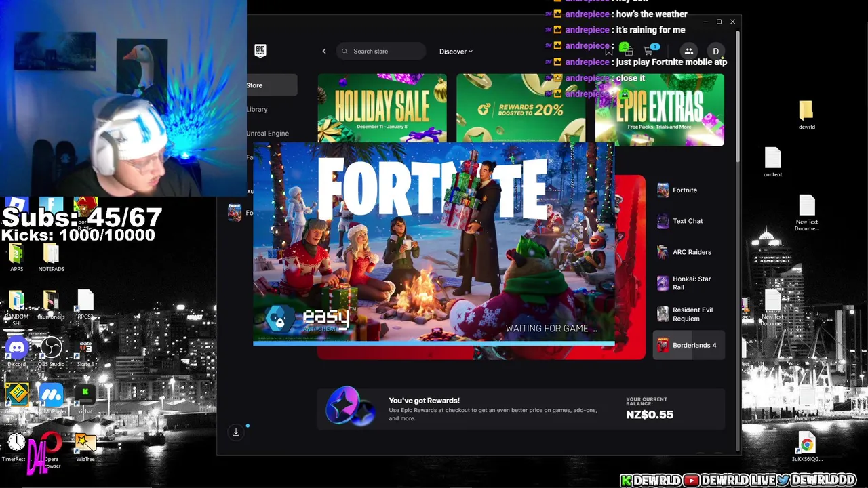Expand the Discover dropdown
Viewport: 868px width, 488px height.
pos(456,52)
